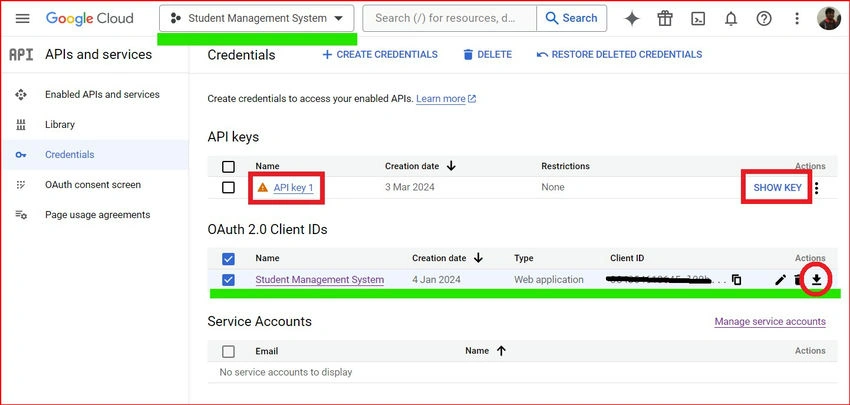
Task: Click SHOW KEY for API key 1
Action: click(x=777, y=188)
